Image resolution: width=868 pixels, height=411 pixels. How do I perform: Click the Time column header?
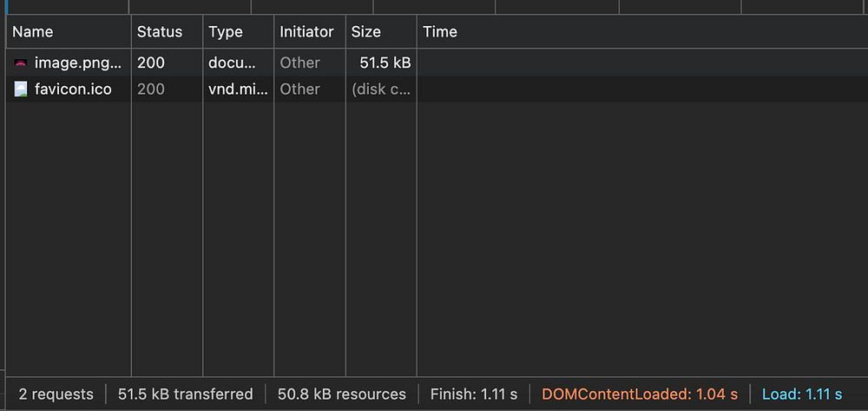pyautogui.click(x=440, y=31)
